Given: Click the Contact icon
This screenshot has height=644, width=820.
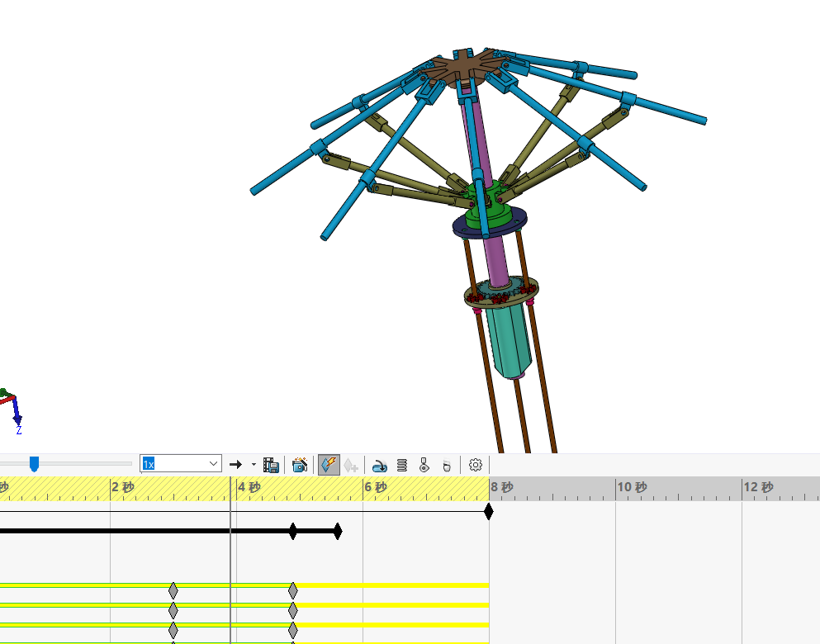Looking at the screenshot, I should [424, 465].
